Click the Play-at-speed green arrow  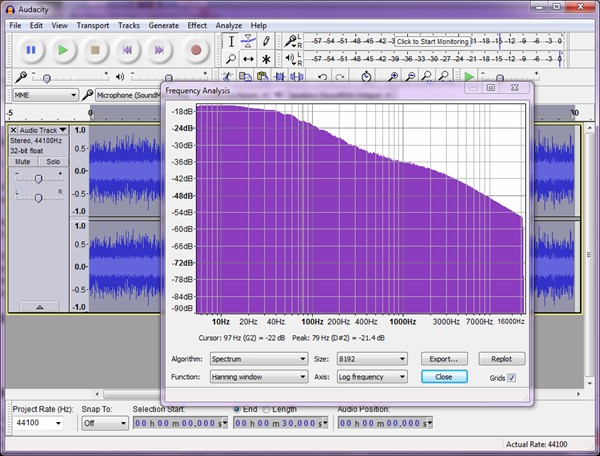click(469, 77)
